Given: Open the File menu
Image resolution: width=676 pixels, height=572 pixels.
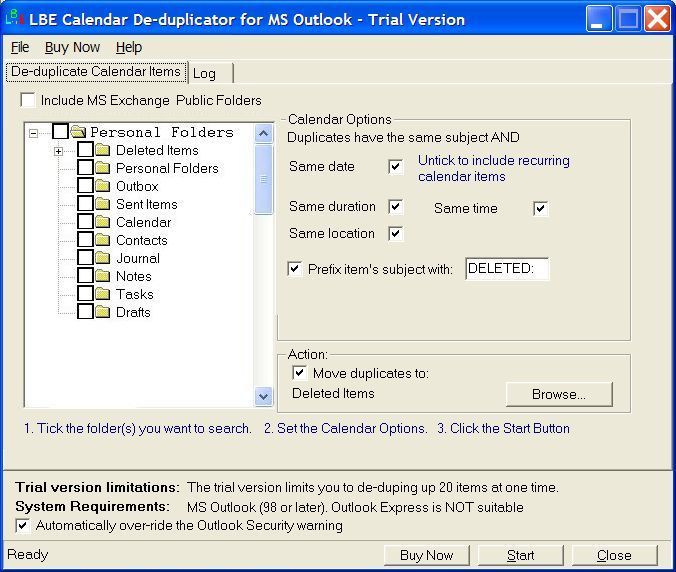Looking at the screenshot, I should [20, 47].
